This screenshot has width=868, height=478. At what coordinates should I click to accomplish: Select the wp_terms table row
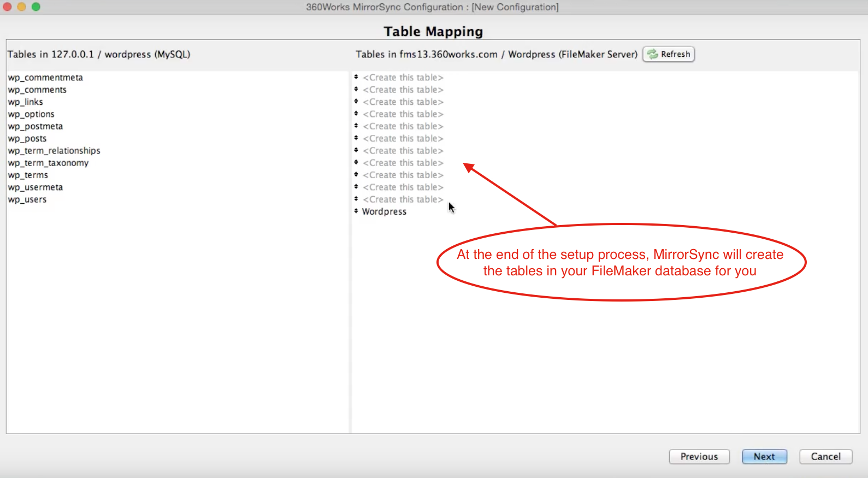tap(178, 175)
